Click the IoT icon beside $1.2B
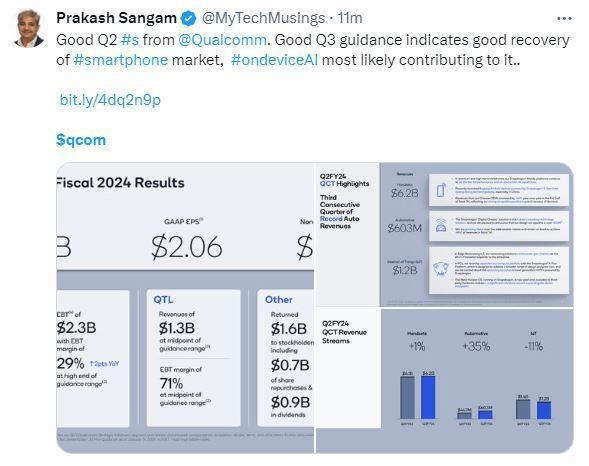This screenshot has height=466, width=589. click(441, 268)
